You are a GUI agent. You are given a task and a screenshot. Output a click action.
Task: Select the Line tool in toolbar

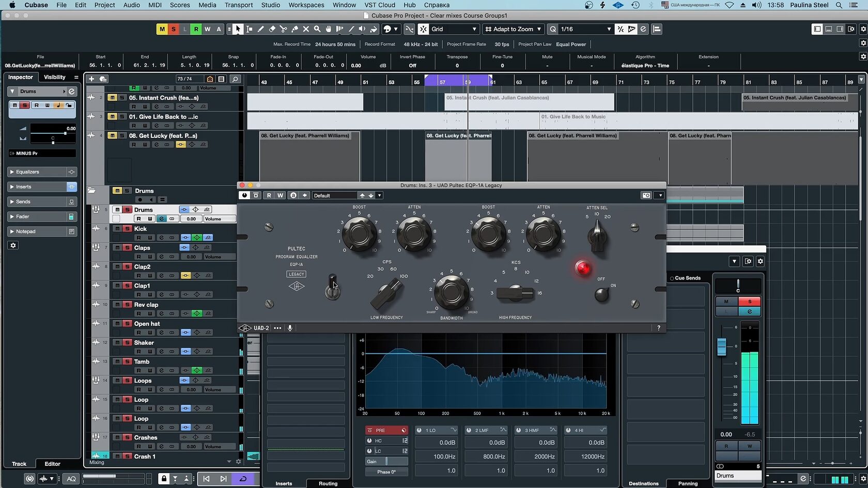[x=351, y=29]
